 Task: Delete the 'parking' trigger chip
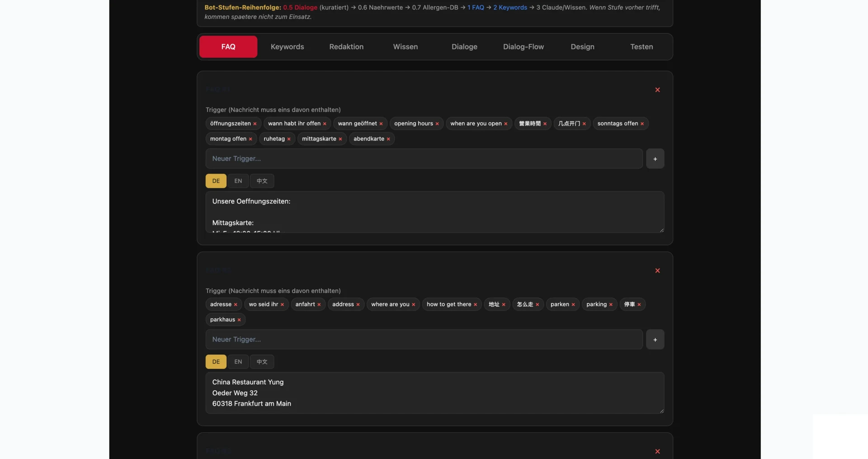611,305
